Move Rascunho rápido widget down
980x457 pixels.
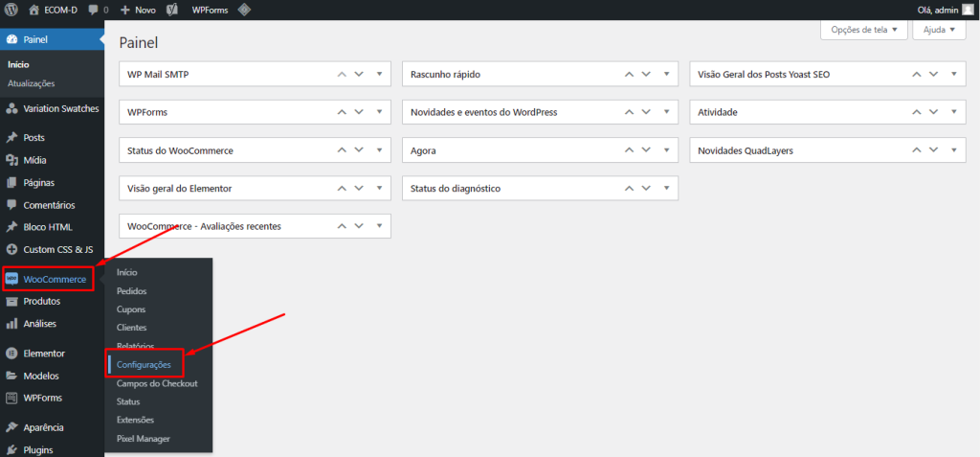pos(646,74)
